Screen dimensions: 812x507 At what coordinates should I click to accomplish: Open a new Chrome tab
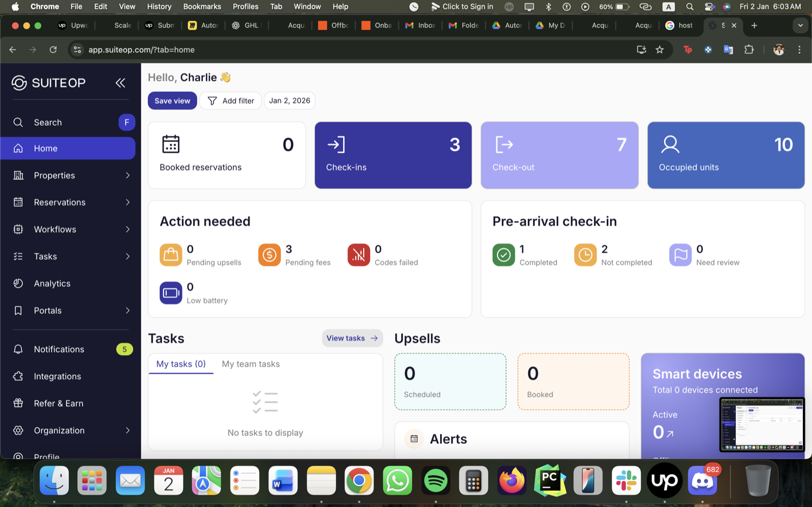pyautogui.click(x=754, y=25)
